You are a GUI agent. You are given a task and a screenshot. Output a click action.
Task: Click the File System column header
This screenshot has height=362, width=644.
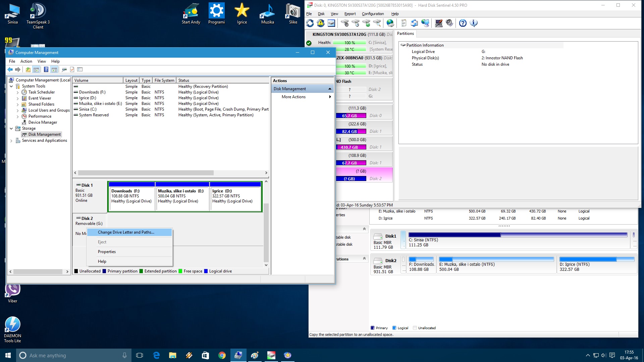[x=164, y=80]
